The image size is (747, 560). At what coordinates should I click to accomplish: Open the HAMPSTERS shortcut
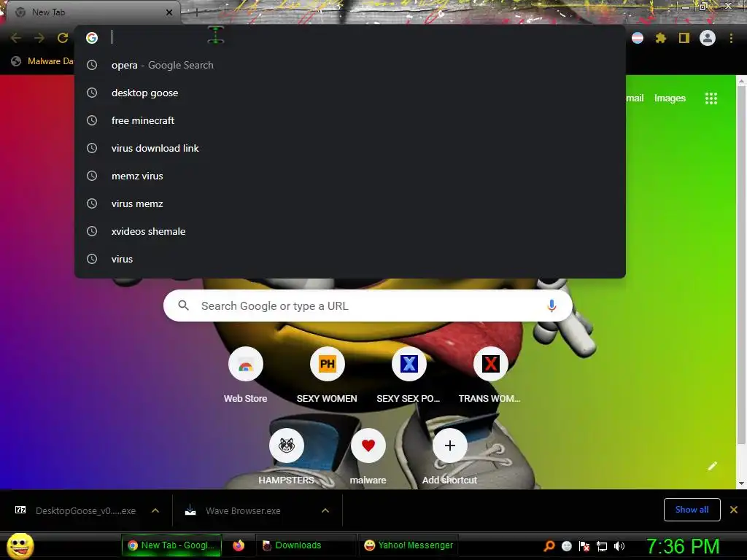(x=286, y=456)
